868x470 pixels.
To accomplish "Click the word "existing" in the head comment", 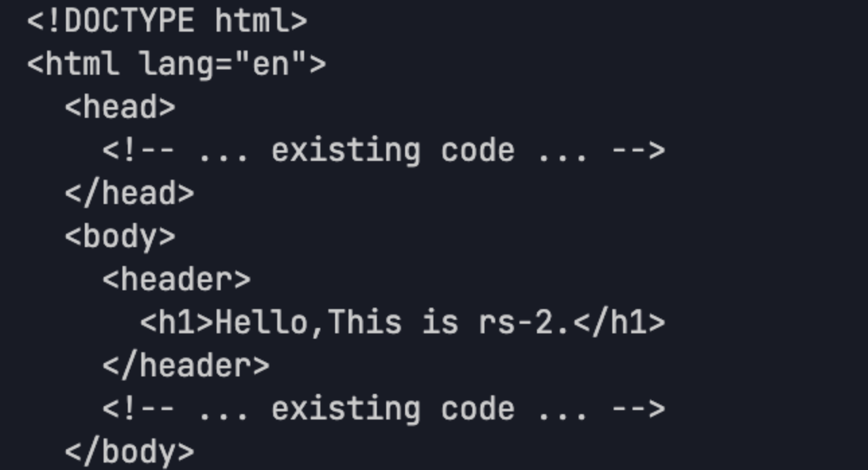I will pyautogui.click(x=346, y=151).
